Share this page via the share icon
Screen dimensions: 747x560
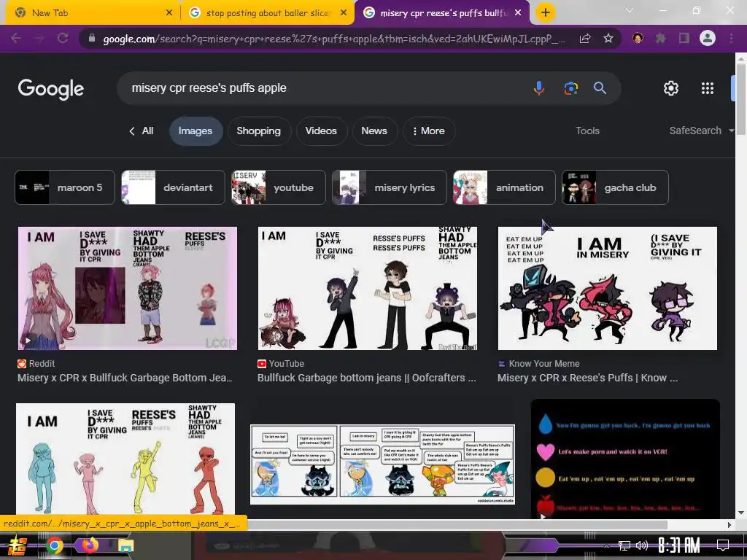point(585,39)
